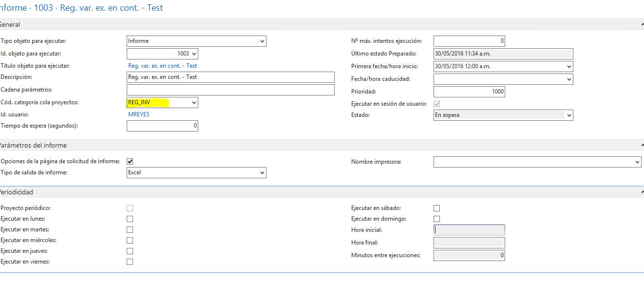Enable Ejecutar en viernes checkbox

pyautogui.click(x=130, y=262)
